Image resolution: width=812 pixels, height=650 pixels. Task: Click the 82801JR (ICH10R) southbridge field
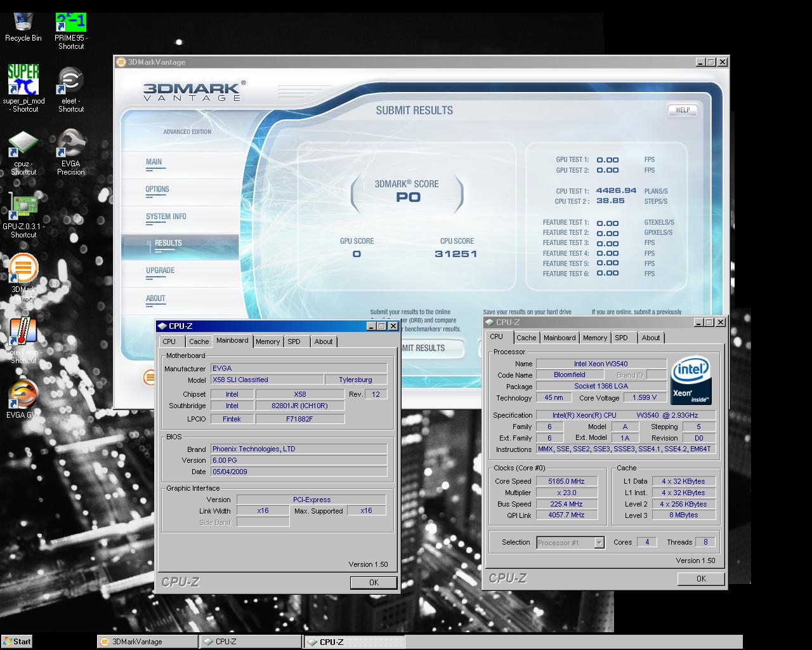tap(299, 406)
